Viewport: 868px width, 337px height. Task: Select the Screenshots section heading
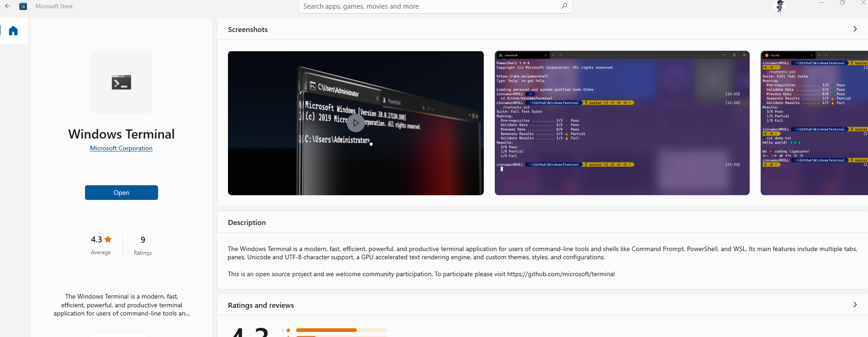248,29
